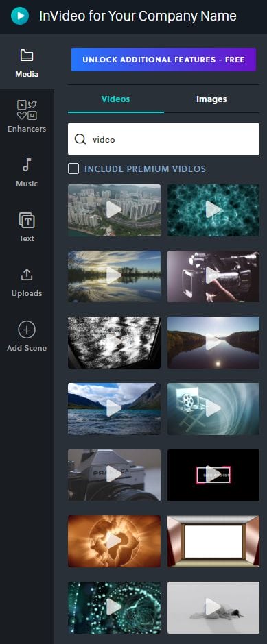Open the Uploads panel
267x644 pixels.
pyautogui.click(x=27, y=282)
